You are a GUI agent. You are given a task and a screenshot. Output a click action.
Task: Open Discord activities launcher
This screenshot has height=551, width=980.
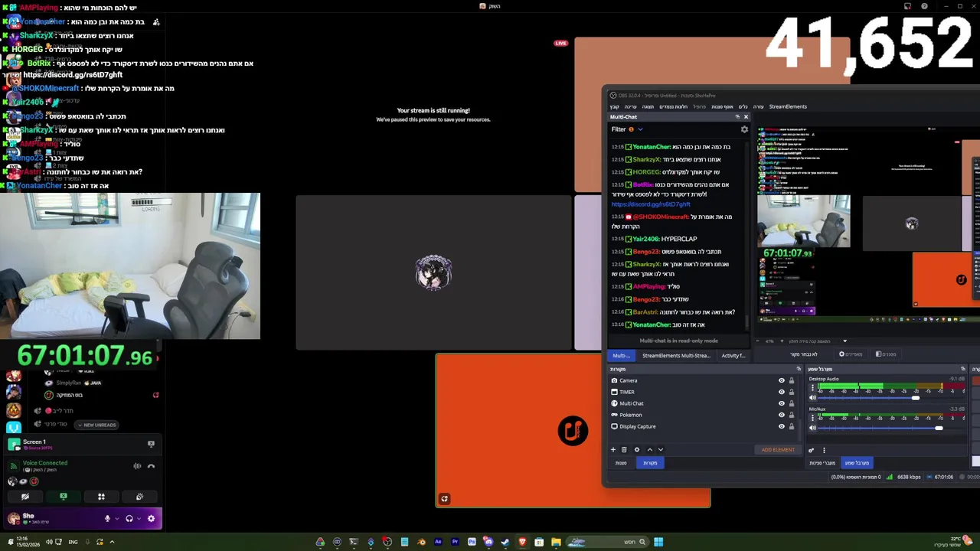(x=101, y=497)
